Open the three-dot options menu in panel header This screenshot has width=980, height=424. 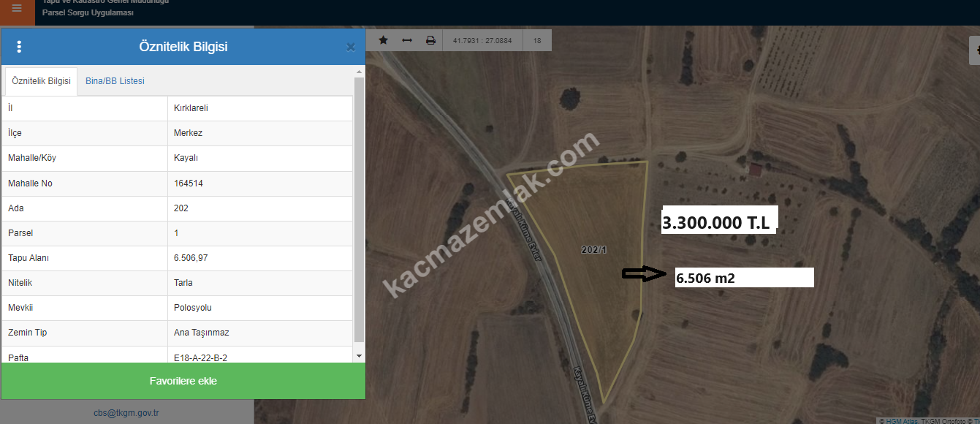[19, 47]
